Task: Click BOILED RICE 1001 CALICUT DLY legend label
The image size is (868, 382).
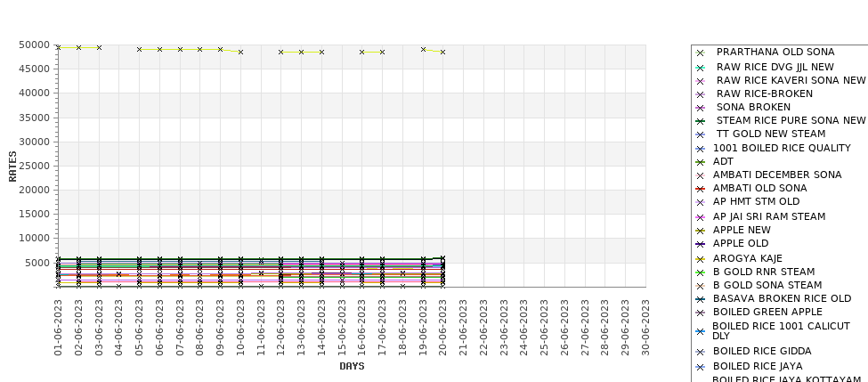Action: tap(781, 331)
